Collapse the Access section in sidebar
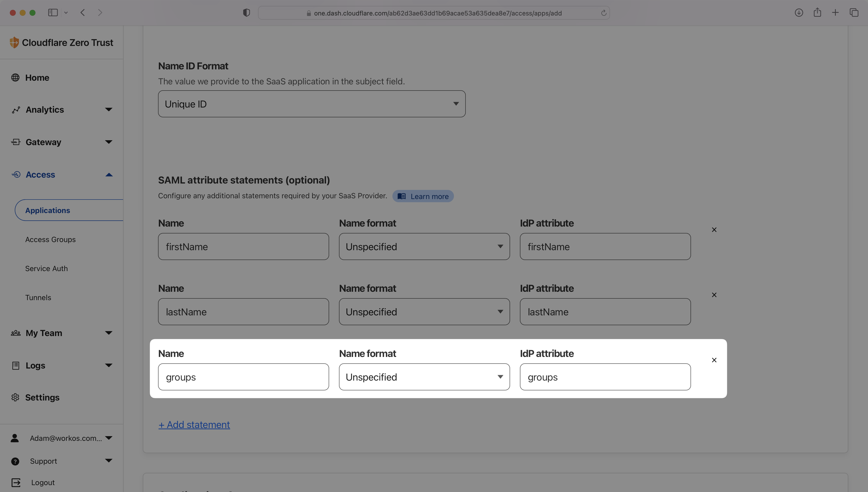 point(109,174)
